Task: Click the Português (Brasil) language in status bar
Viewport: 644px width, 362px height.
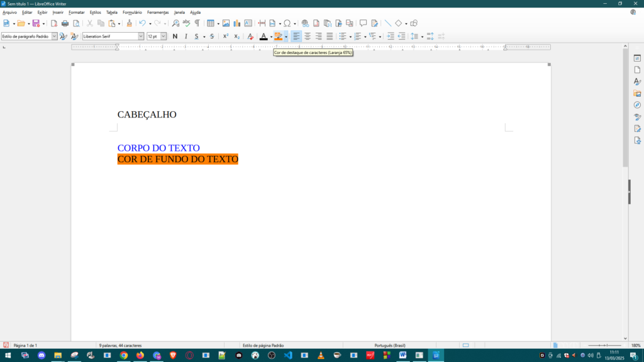Action: pos(390,346)
